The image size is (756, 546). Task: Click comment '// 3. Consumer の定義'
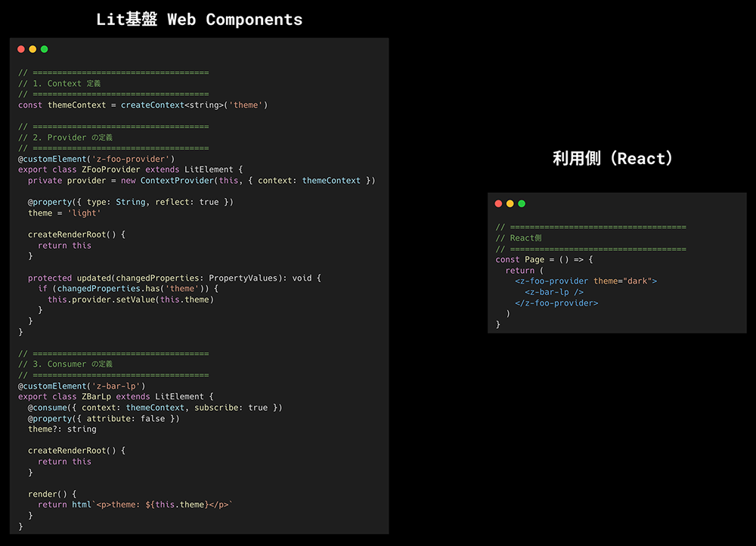click(65, 365)
